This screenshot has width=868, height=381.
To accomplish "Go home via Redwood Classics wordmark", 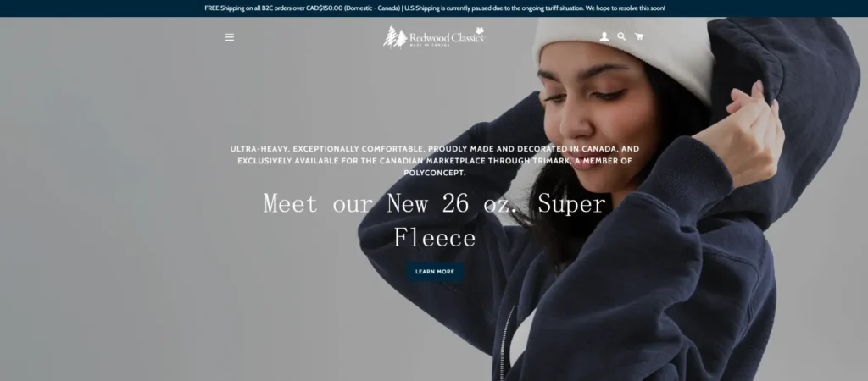I will (x=446, y=38).
